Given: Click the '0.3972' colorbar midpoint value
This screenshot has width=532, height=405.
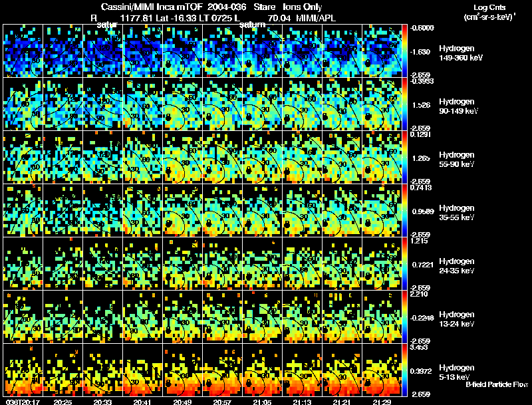Looking at the screenshot, I should pos(422,371).
